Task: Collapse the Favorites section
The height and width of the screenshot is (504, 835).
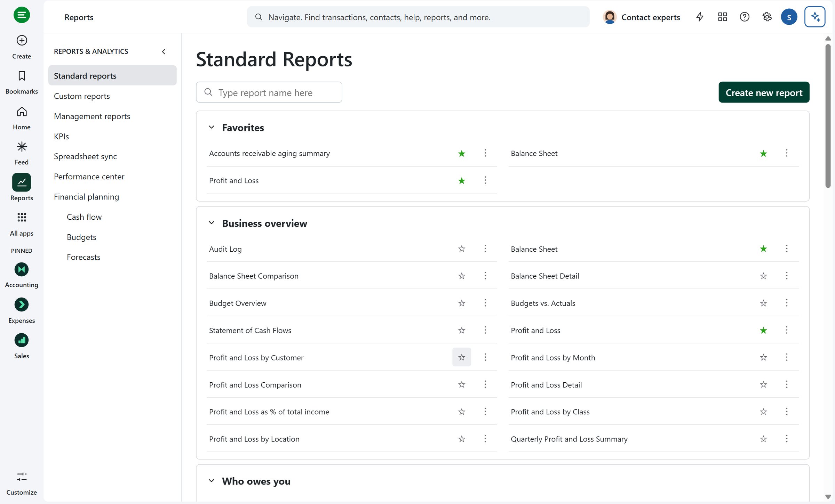Action: coord(211,127)
